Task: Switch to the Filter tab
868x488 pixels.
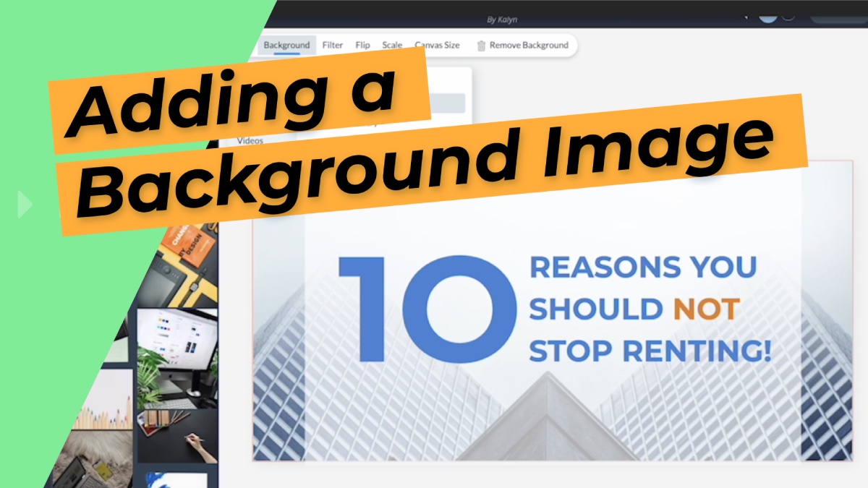Action: 332,45
